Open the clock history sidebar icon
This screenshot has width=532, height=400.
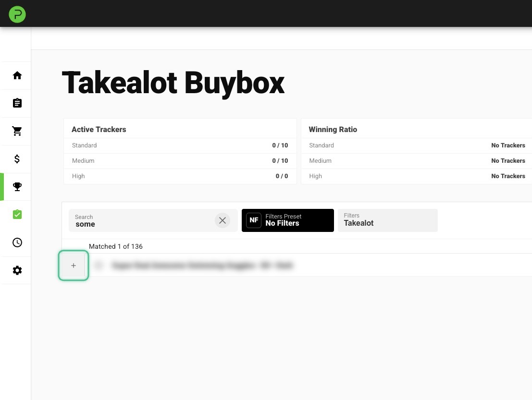click(x=17, y=242)
